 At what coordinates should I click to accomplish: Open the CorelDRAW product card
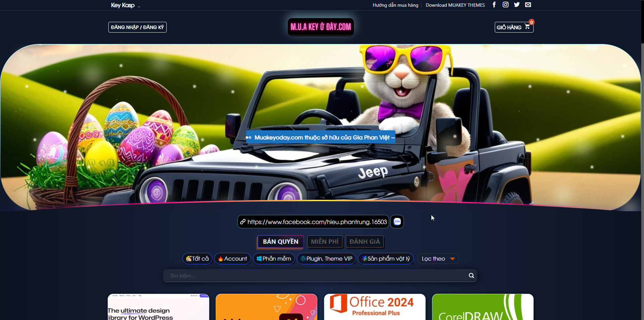coord(483,307)
